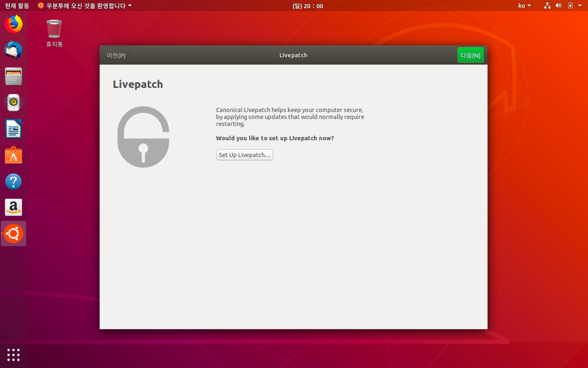Open the 현재 활동 activities overview
This screenshot has height=368, width=588.
(x=17, y=6)
